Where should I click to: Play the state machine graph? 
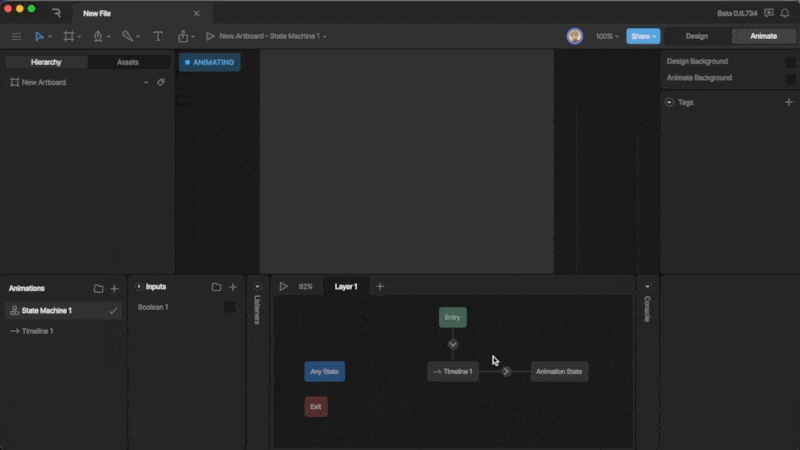pyautogui.click(x=283, y=287)
